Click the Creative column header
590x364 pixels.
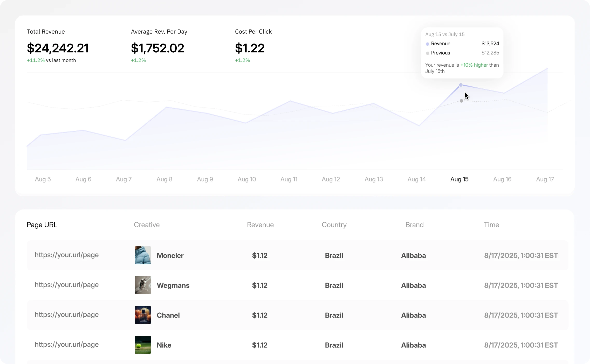coord(147,225)
